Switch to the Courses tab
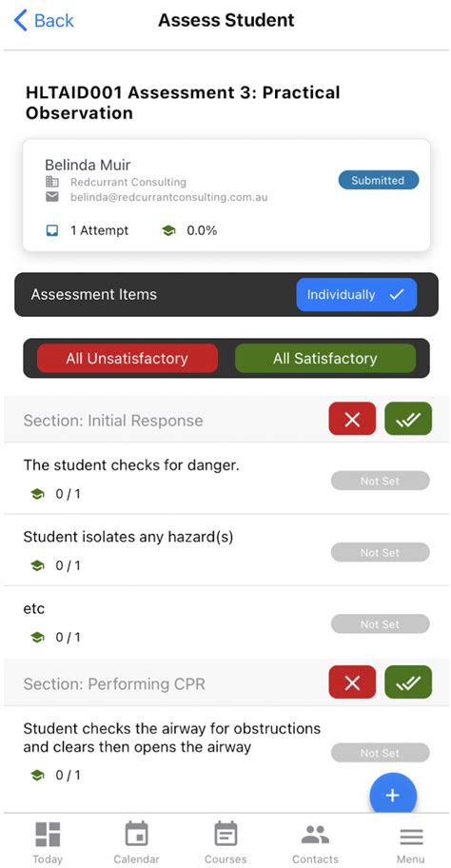Image resolution: width=451 pixels, height=868 pixels. pyautogui.click(x=225, y=842)
